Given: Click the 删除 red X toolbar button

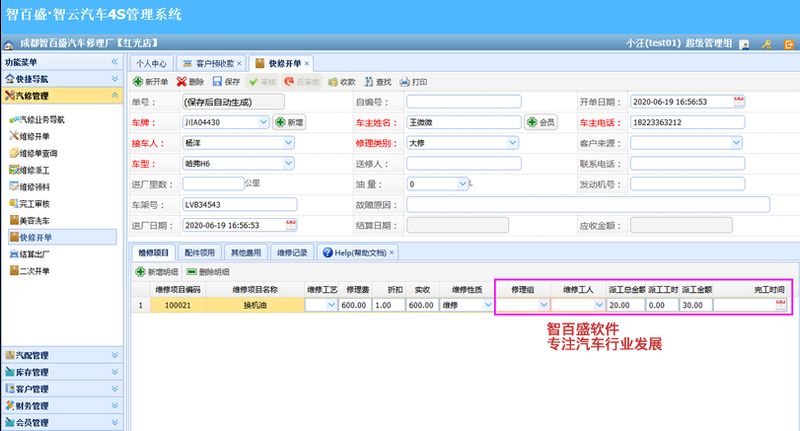Looking at the screenshot, I should coord(190,82).
